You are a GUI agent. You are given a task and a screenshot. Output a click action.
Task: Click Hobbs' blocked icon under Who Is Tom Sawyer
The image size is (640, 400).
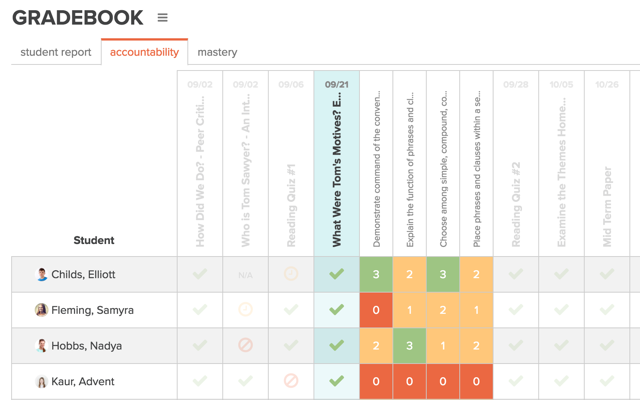(x=245, y=346)
